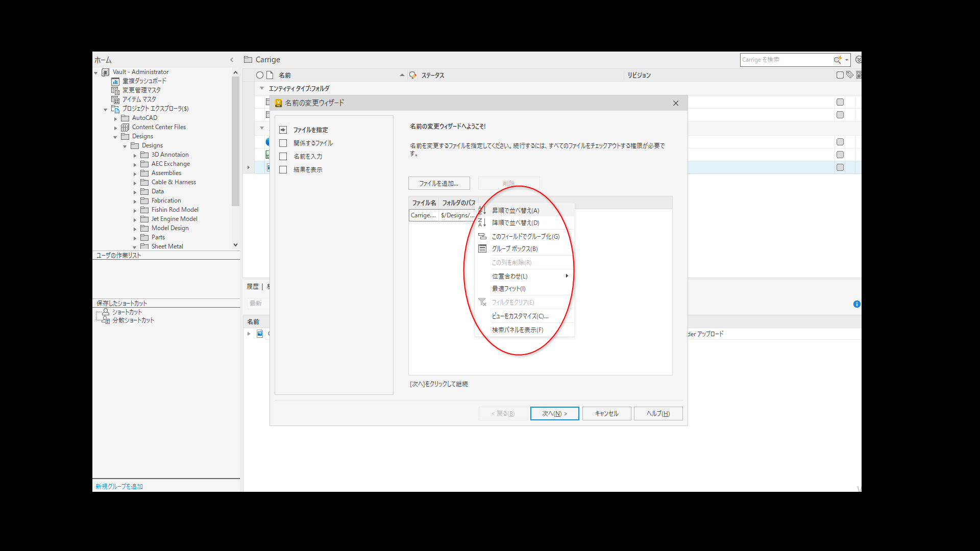Viewport: 980px width, 551px height.
Task: Toggle the checkbox on highlighted blue row
Action: 840,167
